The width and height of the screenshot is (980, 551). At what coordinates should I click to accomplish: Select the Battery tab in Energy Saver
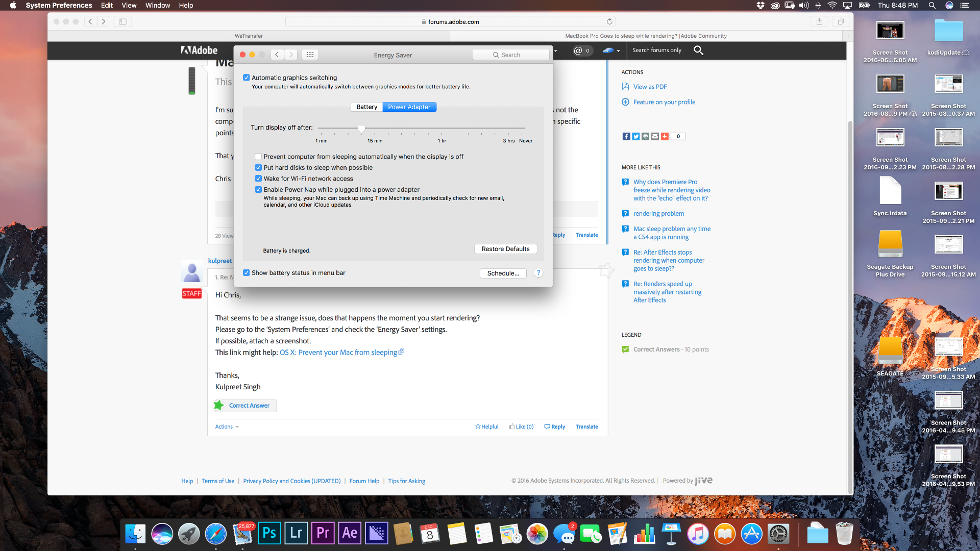tap(366, 107)
